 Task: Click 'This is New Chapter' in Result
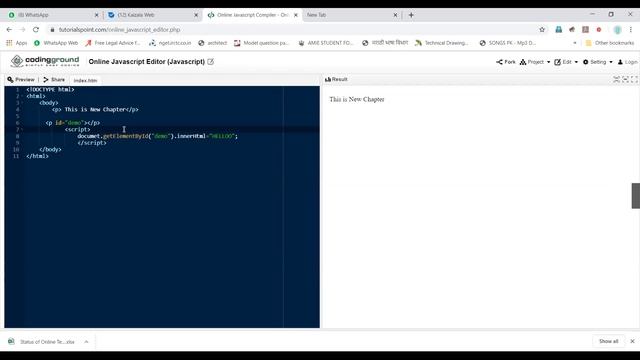[x=357, y=99]
